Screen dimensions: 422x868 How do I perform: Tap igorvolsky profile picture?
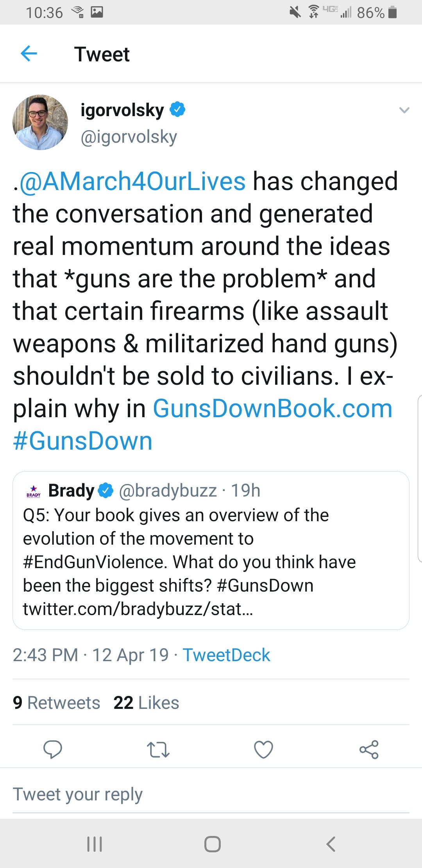pyautogui.click(x=40, y=122)
